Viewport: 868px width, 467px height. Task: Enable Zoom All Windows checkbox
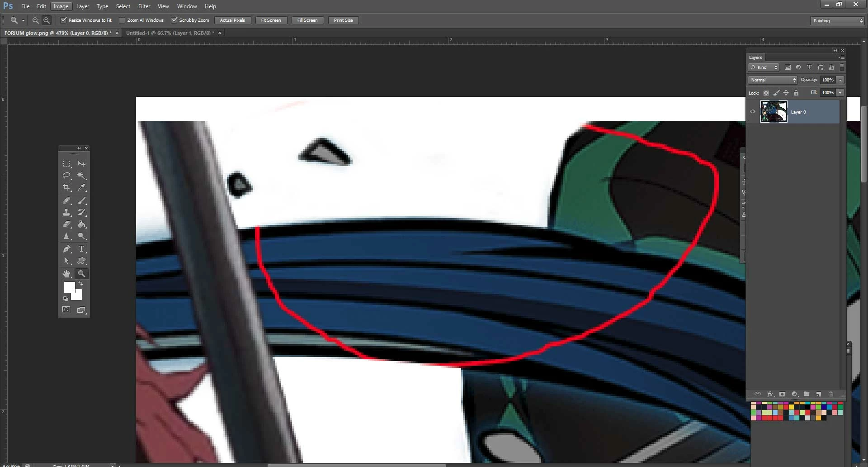tap(122, 20)
